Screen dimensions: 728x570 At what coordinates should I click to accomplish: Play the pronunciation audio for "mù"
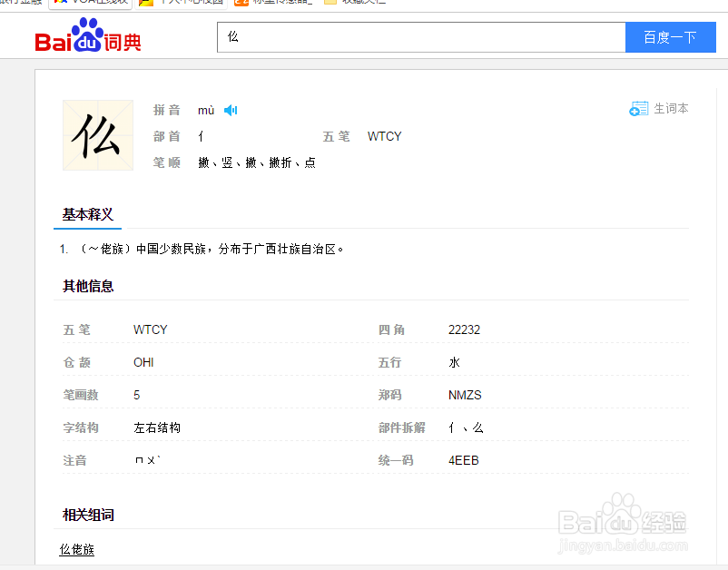click(x=230, y=109)
